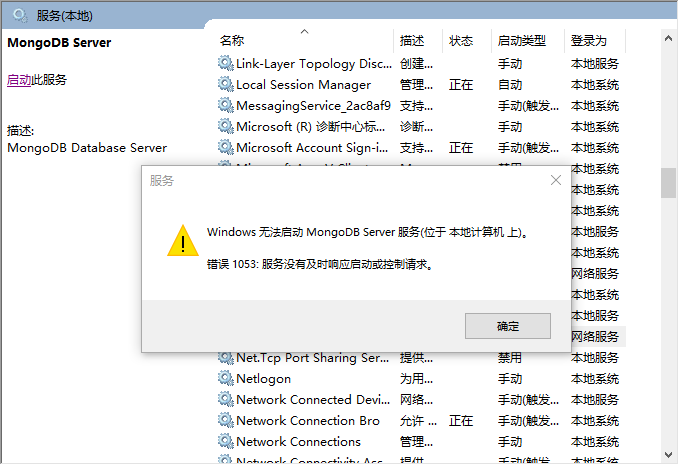Click the yellow warning icon in dialog
Screen dimensions: 679x465
[x=182, y=241]
